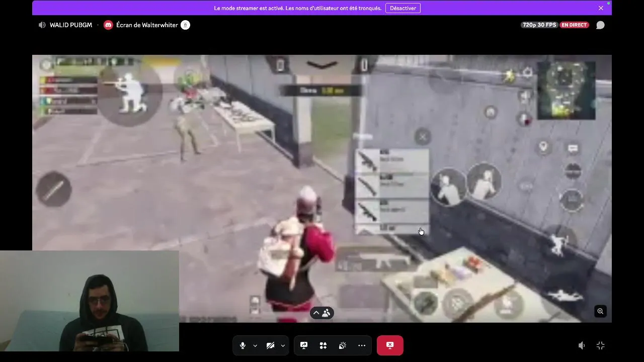Turn on the camera
Screen dimensions: 644x362
pos(270,345)
